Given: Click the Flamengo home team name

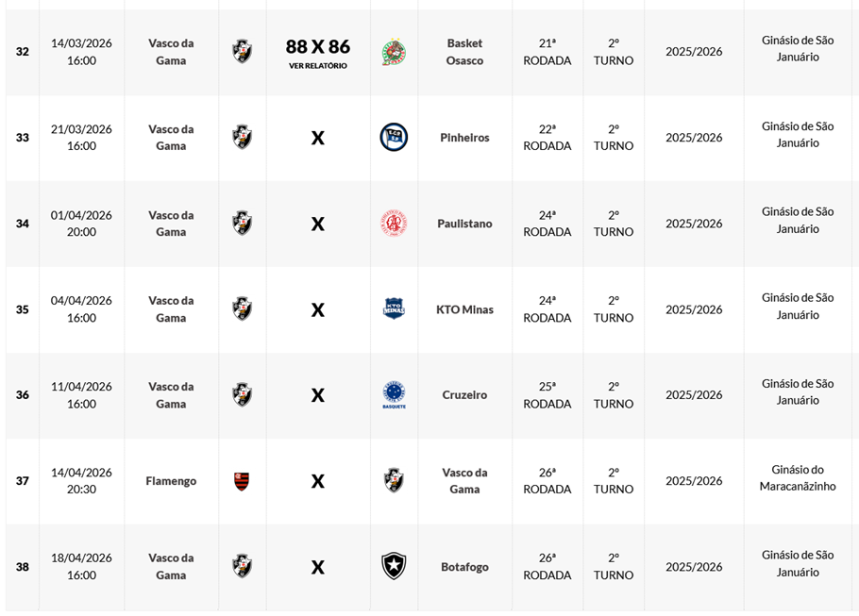Looking at the screenshot, I should (x=171, y=481).
